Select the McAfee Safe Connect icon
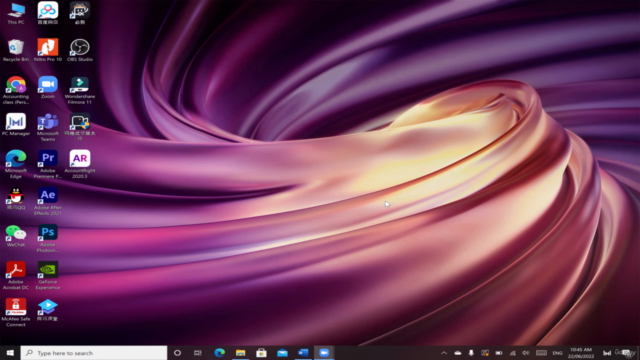Screen dimensions: 640x360 [16, 313]
